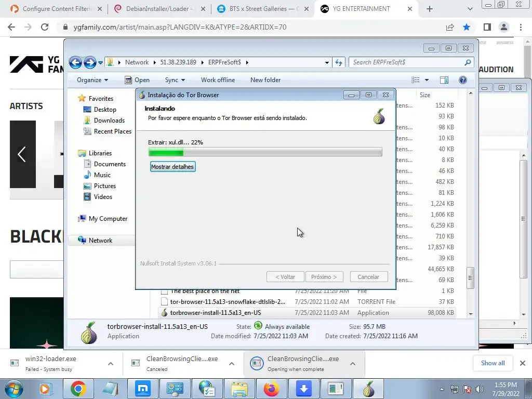Select torbrowser-install-11.5a13_en-US file row
532x399 pixels.
pos(307,313)
